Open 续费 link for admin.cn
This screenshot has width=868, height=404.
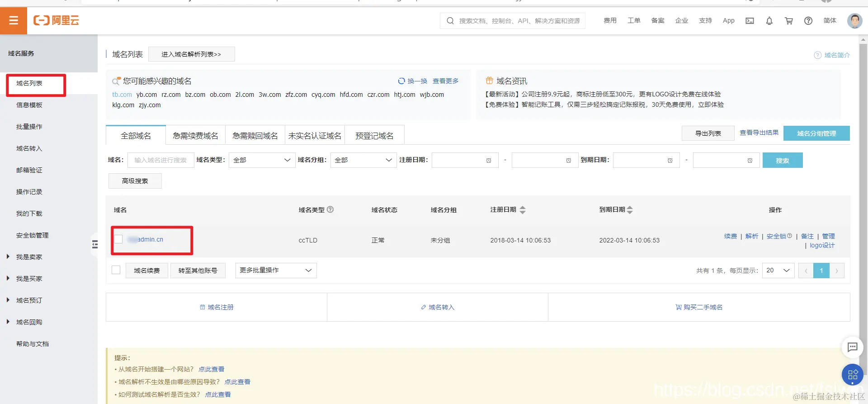pyautogui.click(x=731, y=236)
